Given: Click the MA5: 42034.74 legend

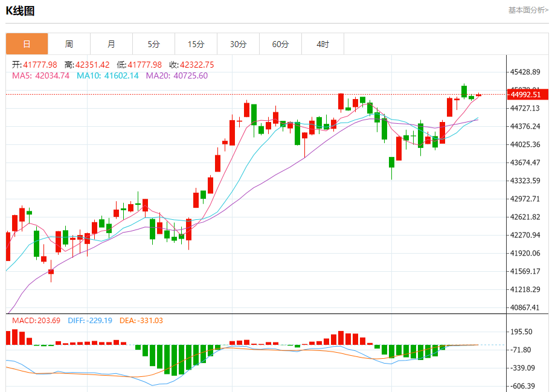Looking at the screenshot, I should click(x=40, y=76).
